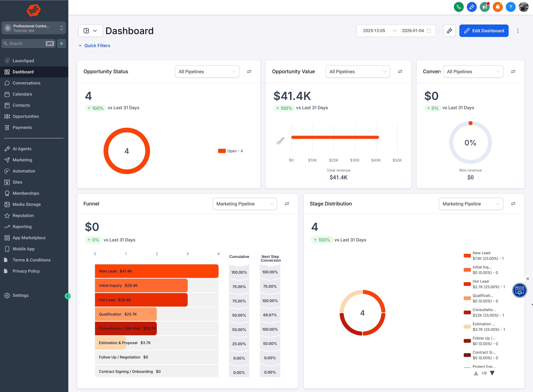
Task: Click the New Lead orange legend swatch
Action: 467,256
